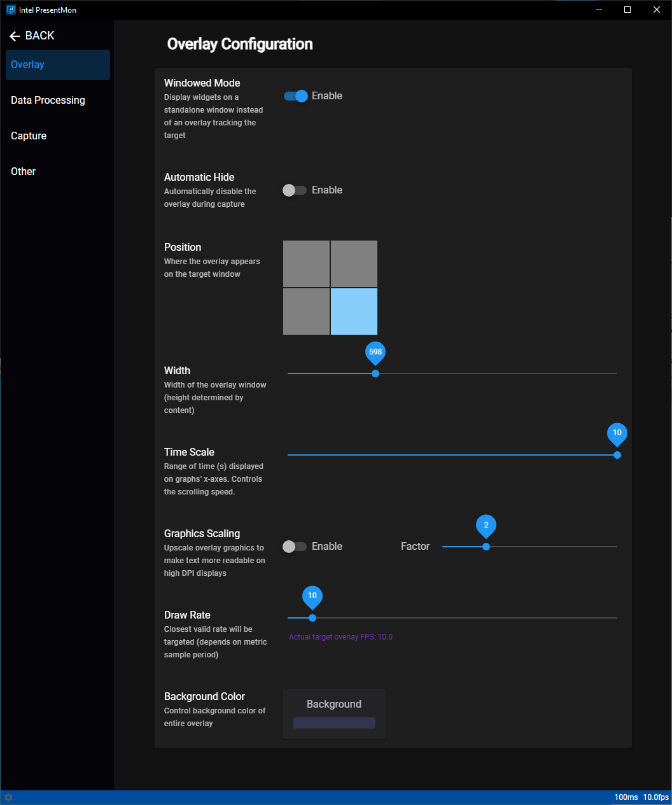The image size is (672, 805).
Task: Select top-left overlay position
Action: click(x=306, y=263)
